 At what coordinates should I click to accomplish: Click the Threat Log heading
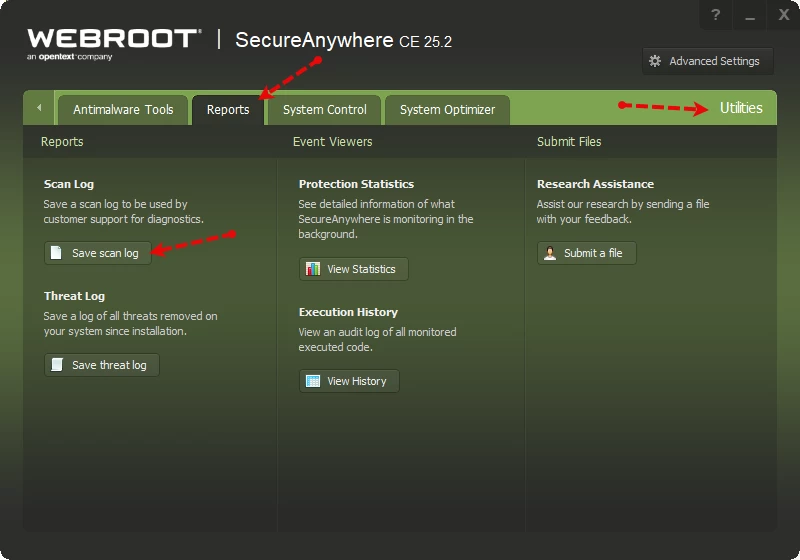pyautogui.click(x=74, y=296)
